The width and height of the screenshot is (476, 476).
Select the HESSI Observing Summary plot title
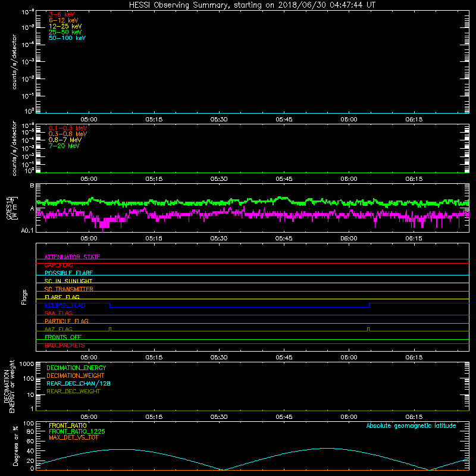click(252, 5)
